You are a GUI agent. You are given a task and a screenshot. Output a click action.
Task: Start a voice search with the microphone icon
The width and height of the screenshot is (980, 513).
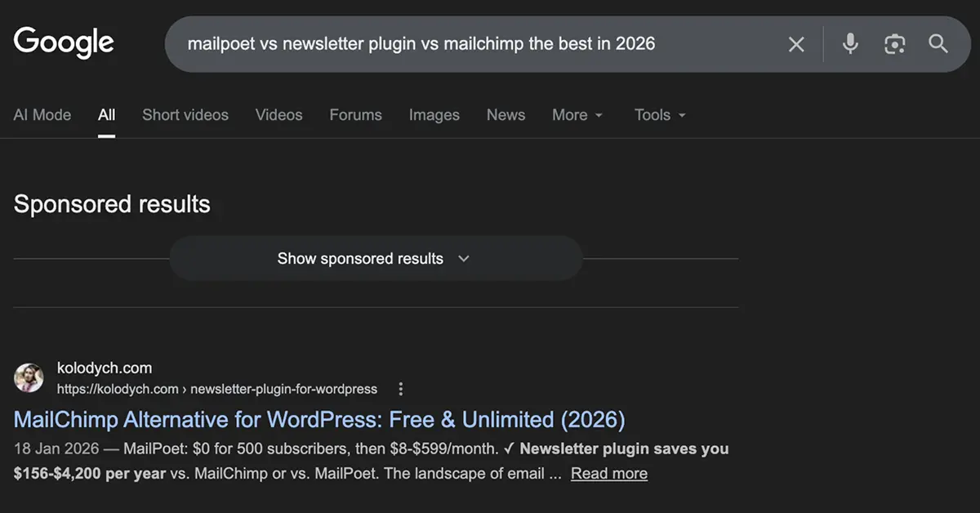coord(849,44)
